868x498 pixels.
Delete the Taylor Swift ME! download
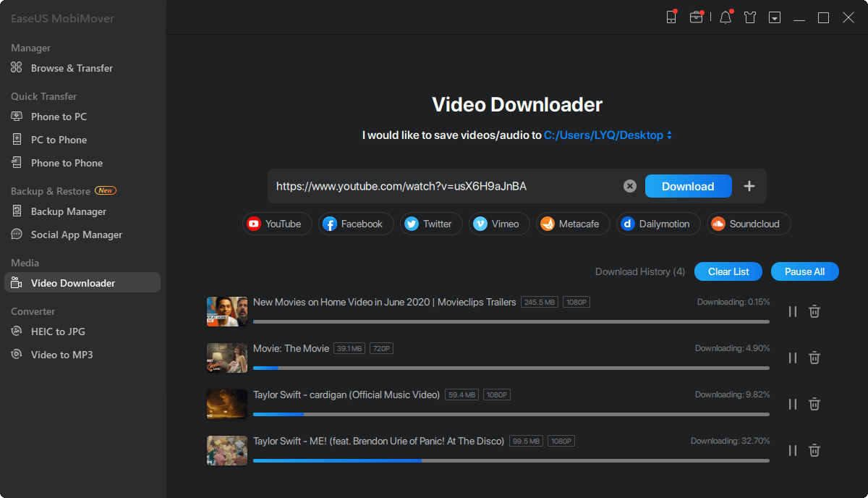coord(814,450)
